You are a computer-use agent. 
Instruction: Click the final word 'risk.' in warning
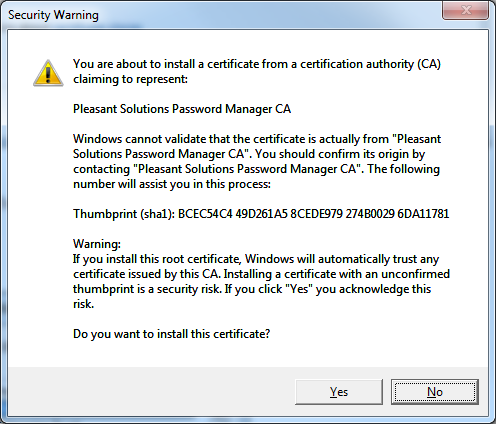(83, 304)
